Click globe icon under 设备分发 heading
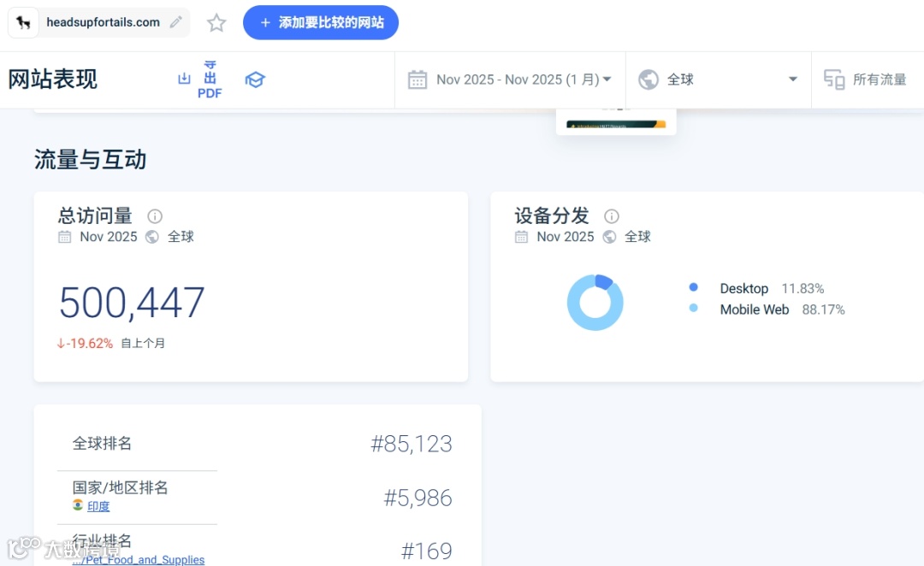924x566 pixels. [609, 237]
